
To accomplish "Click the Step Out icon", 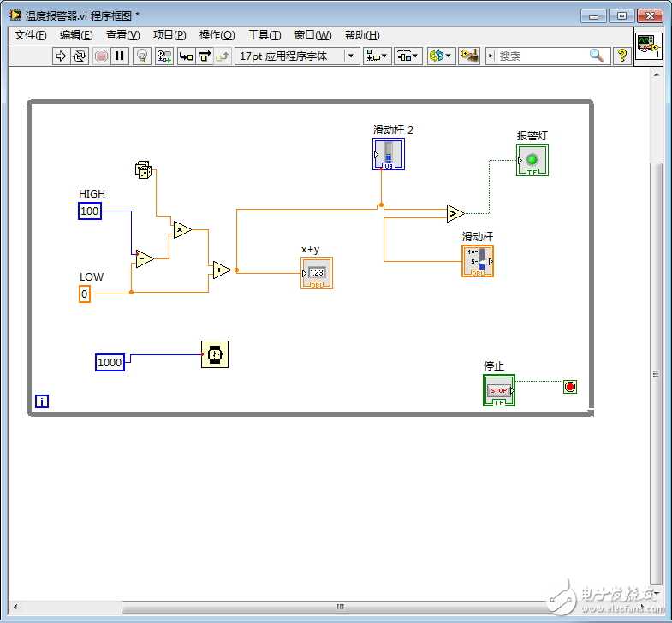I will [223, 56].
